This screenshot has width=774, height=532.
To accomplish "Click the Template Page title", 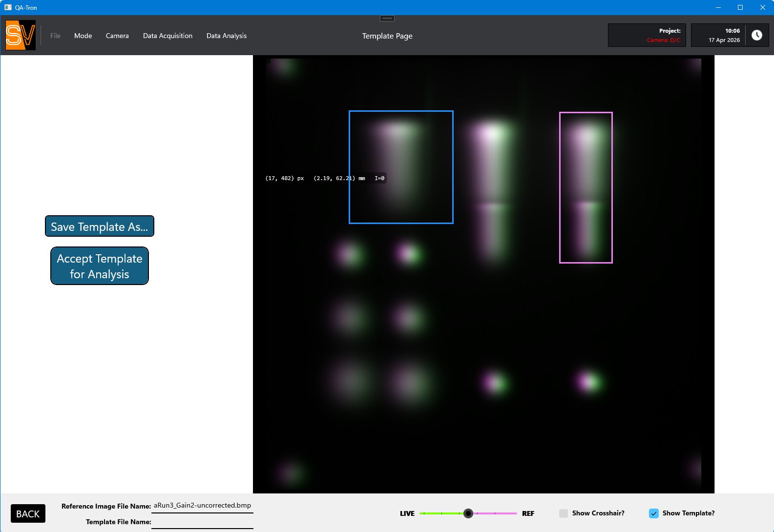I will point(387,36).
